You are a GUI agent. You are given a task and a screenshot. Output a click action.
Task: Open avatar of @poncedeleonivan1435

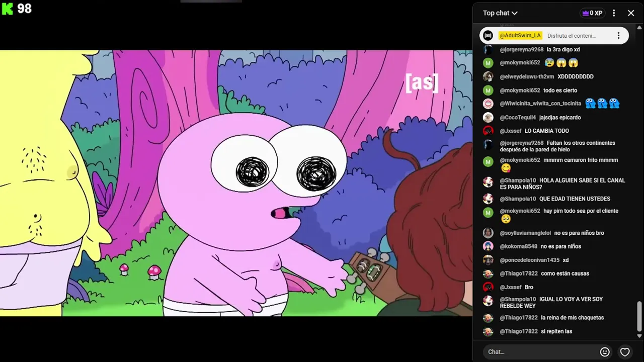(x=488, y=260)
